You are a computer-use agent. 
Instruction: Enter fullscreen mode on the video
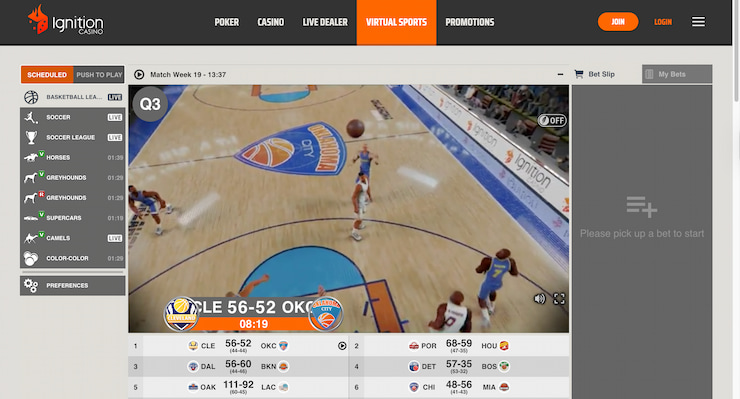(x=559, y=298)
